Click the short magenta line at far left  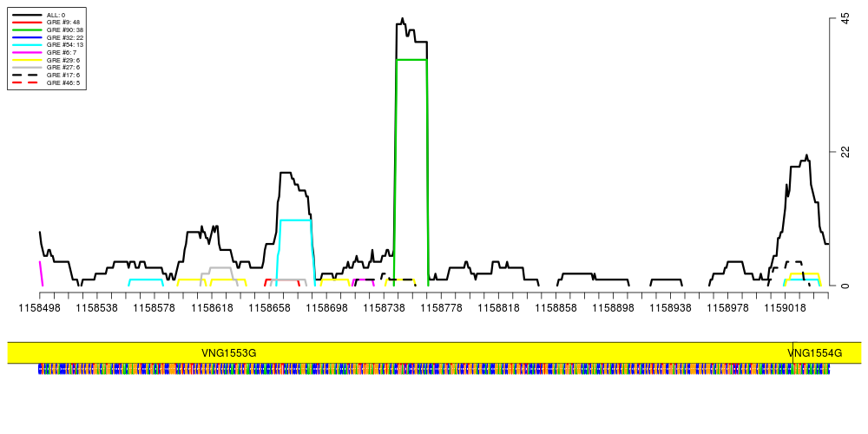(x=41, y=273)
